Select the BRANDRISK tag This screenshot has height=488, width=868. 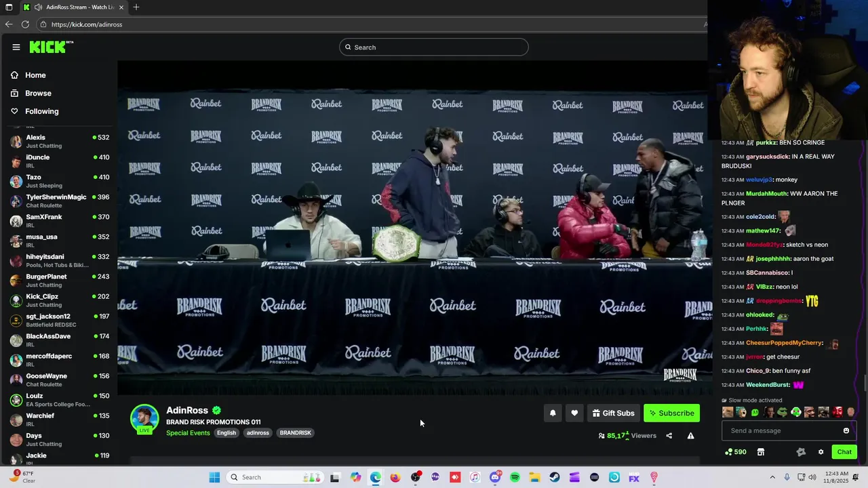tap(296, 432)
